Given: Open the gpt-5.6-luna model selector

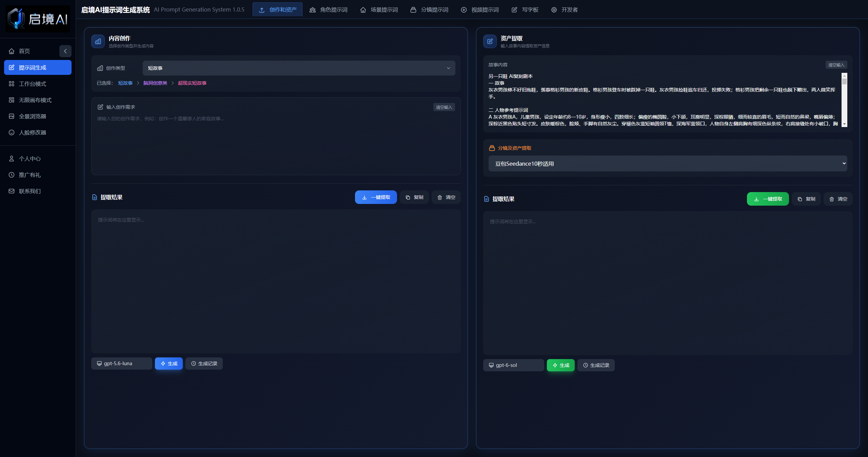Looking at the screenshot, I should tap(121, 363).
